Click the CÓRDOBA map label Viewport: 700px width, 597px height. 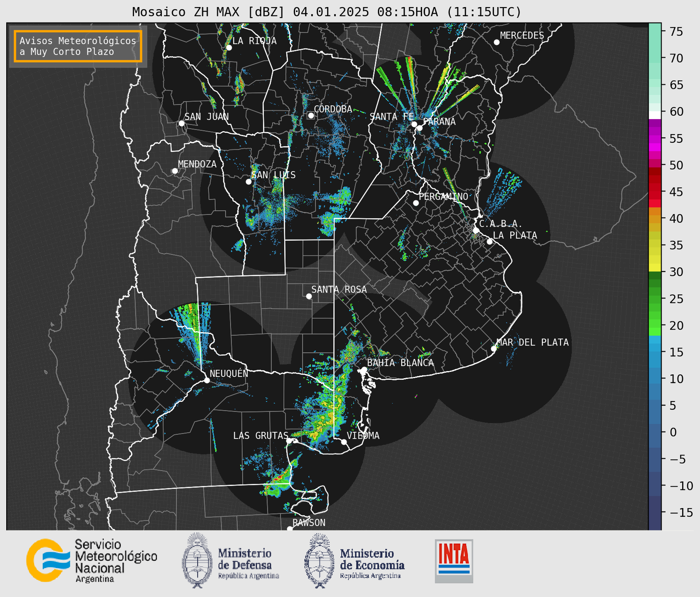pyautogui.click(x=333, y=109)
